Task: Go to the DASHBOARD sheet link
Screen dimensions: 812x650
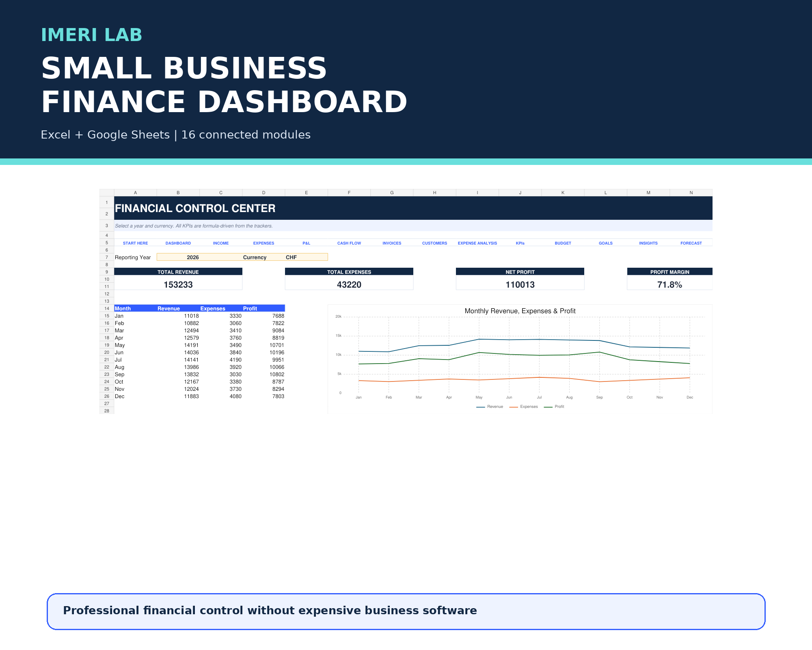Action: pyautogui.click(x=178, y=243)
